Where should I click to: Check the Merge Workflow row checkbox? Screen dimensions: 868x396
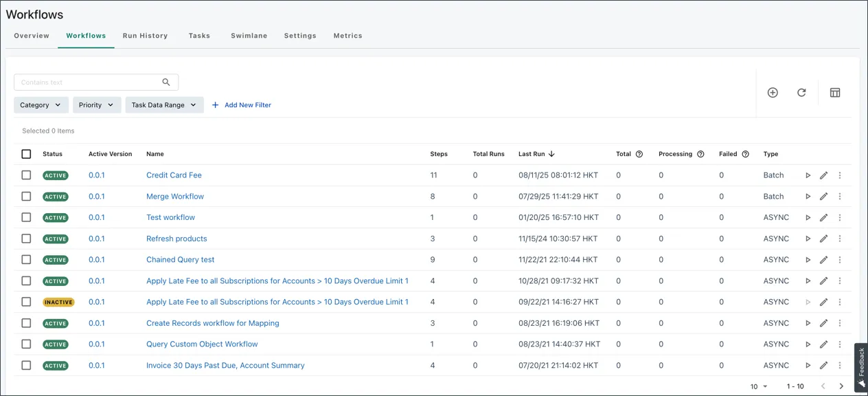[26, 197]
